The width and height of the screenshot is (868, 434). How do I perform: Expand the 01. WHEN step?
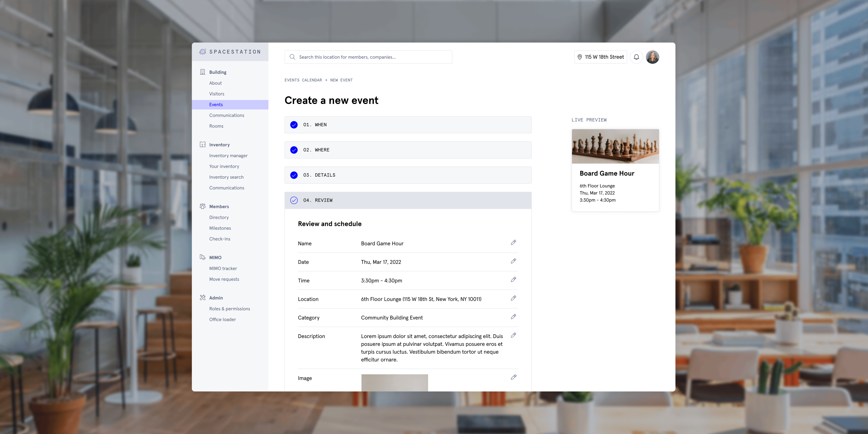[408, 125]
